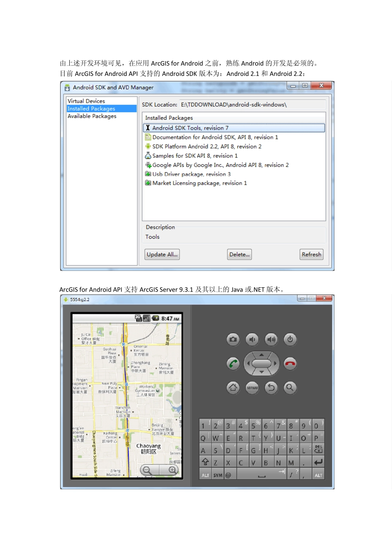Select Virtual Devices in the left list

86,101
